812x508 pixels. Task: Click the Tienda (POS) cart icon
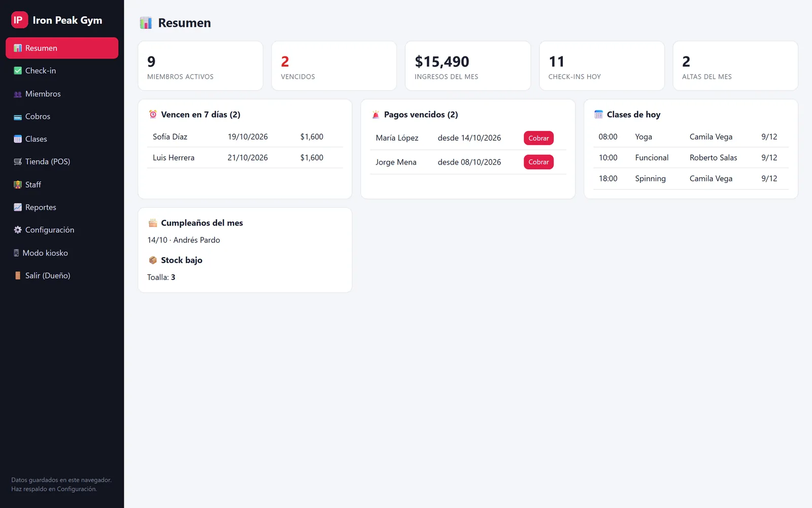click(18, 162)
